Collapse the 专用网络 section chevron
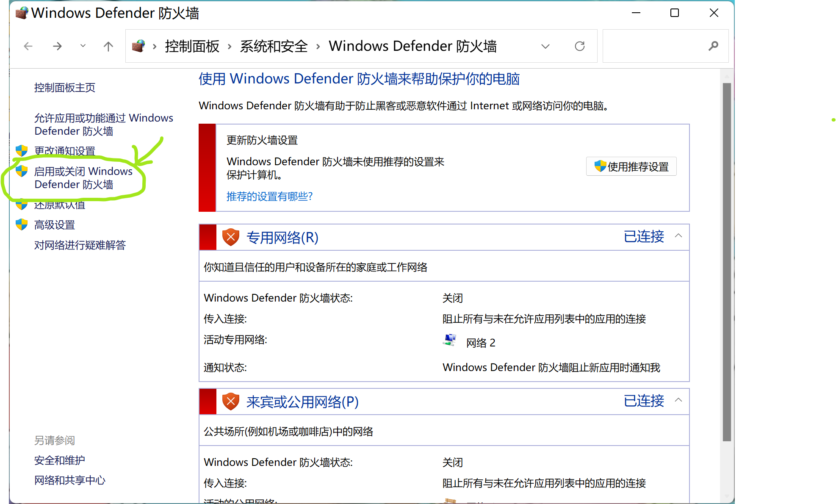Viewport: 836px width, 504px height. click(678, 236)
